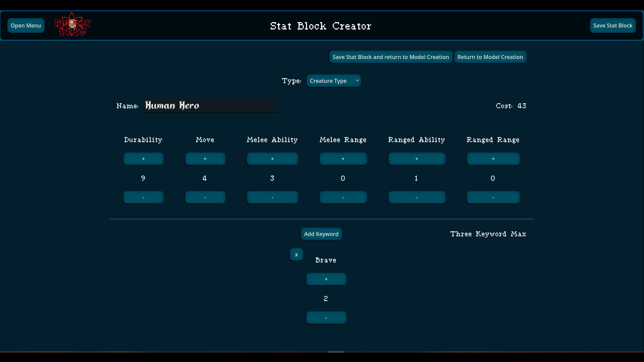Remove the Brave keyword
Viewport: 644px width, 362px height.
(x=296, y=254)
